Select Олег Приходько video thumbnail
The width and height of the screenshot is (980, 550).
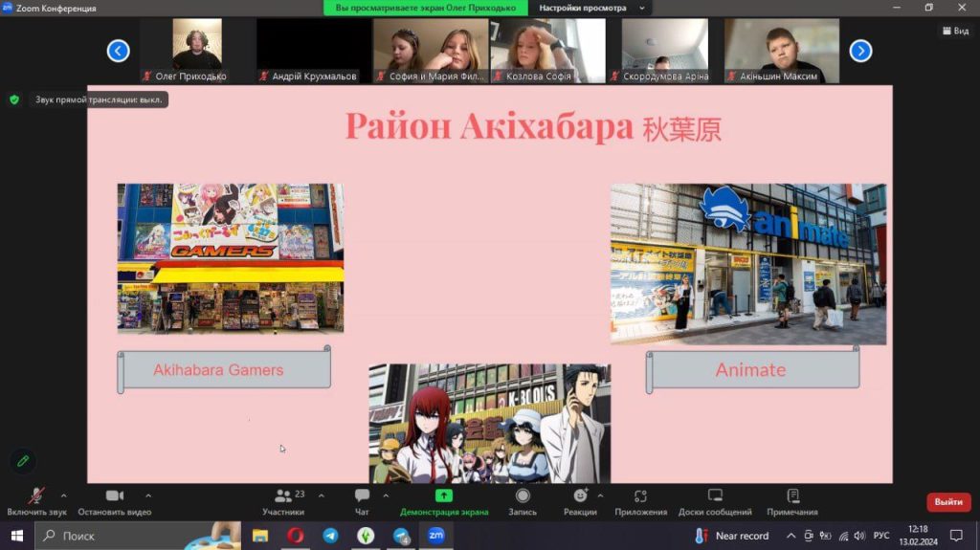[x=197, y=50]
